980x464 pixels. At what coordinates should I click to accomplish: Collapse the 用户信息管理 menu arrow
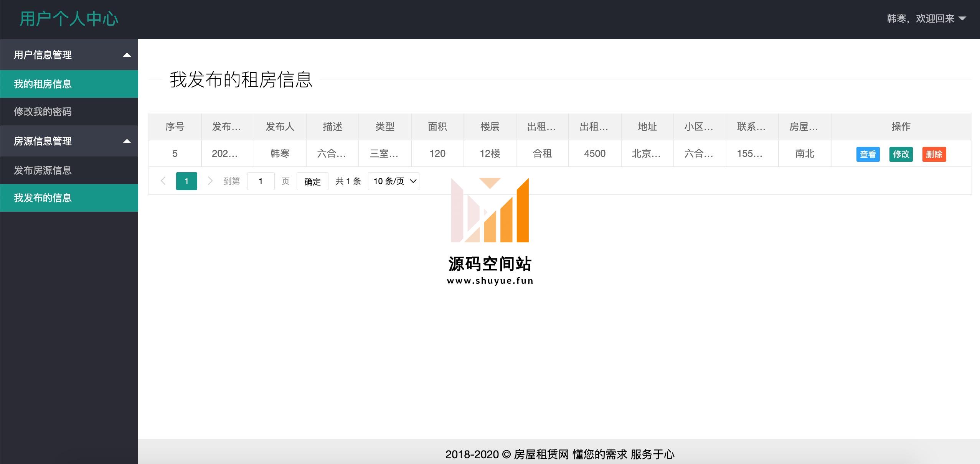(x=127, y=55)
